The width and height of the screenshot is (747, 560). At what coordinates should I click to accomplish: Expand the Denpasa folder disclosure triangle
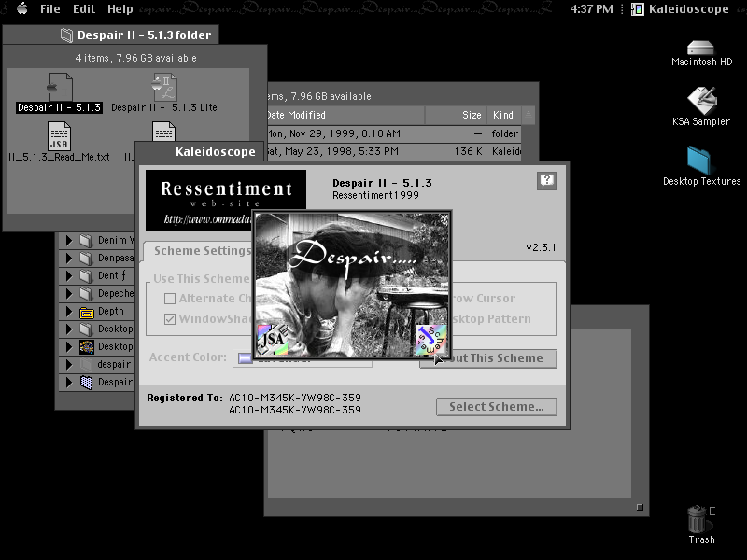coord(69,259)
